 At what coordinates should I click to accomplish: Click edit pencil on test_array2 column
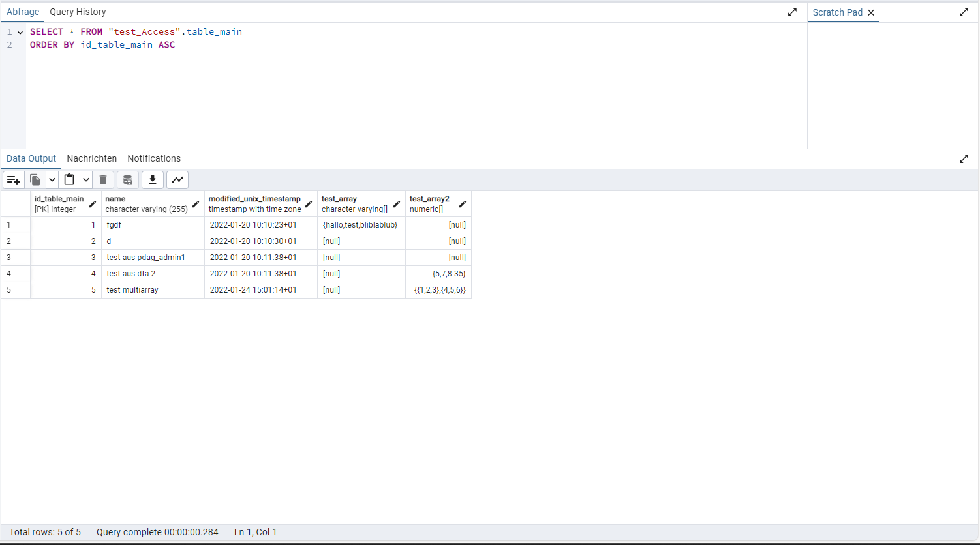click(x=463, y=204)
